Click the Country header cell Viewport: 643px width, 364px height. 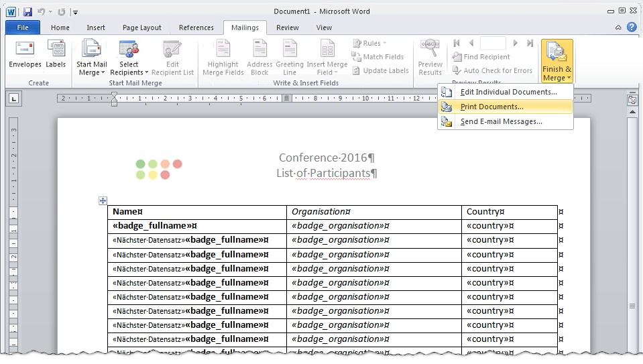(510, 212)
